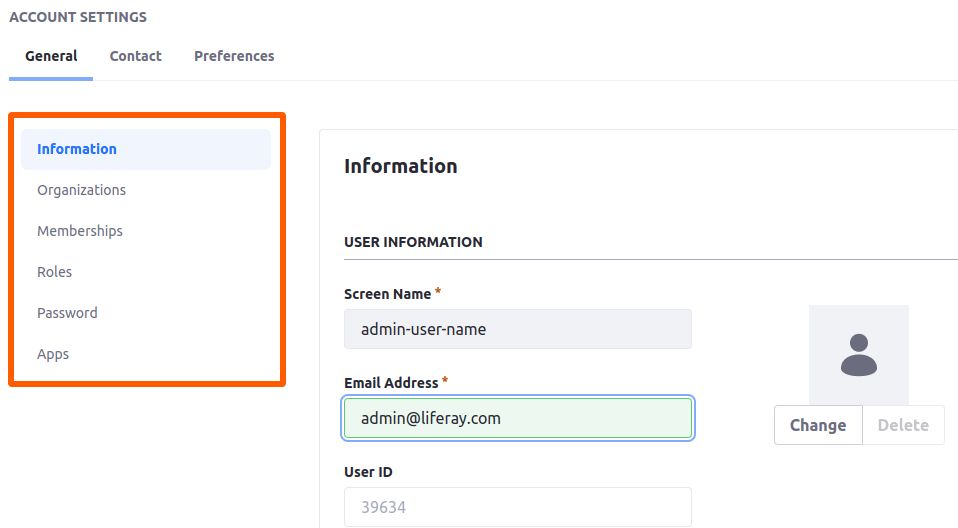
Task: Click the Account Settings title
Action: 78,17
